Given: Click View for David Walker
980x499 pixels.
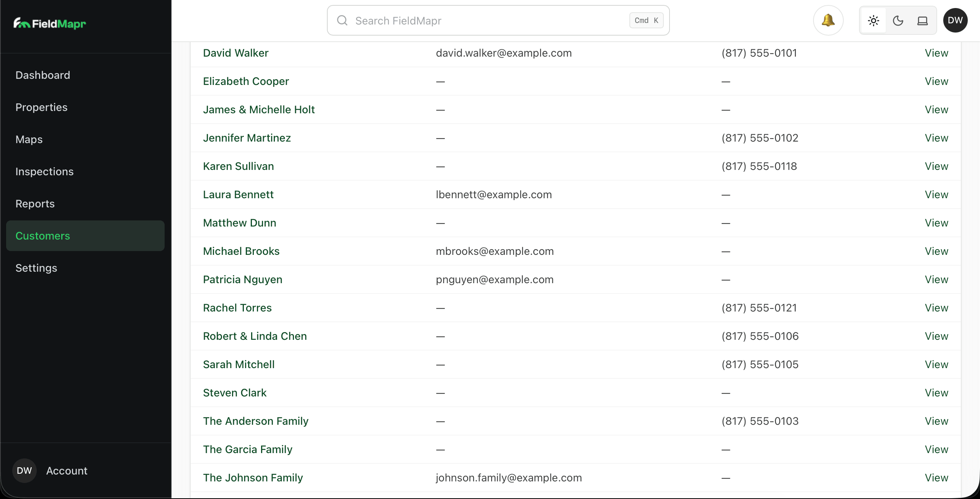Looking at the screenshot, I should point(936,53).
